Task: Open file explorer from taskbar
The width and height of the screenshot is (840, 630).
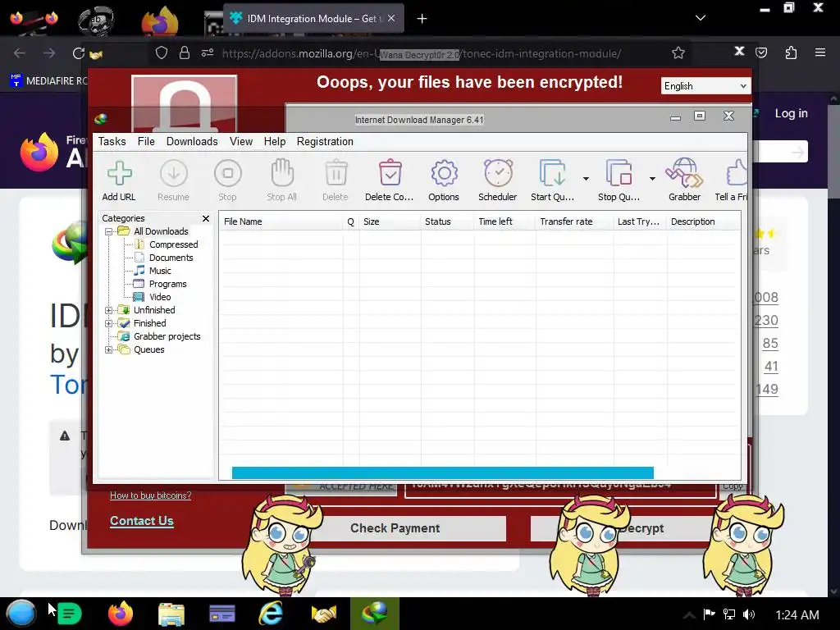Action: pyautogui.click(x=171, y=614)
